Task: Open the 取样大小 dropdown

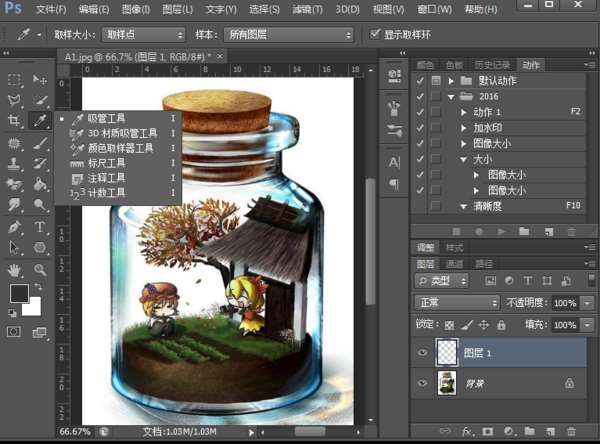Action: (143, 35)
